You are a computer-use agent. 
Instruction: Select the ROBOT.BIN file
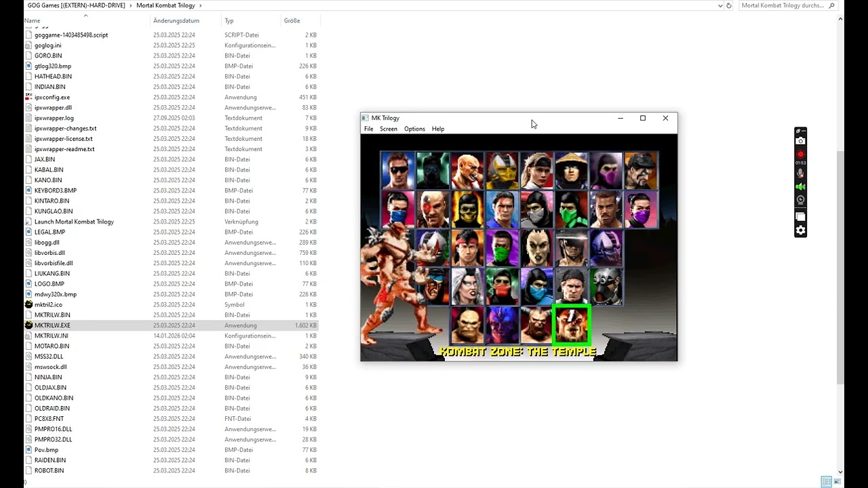(x=50, y=470)
